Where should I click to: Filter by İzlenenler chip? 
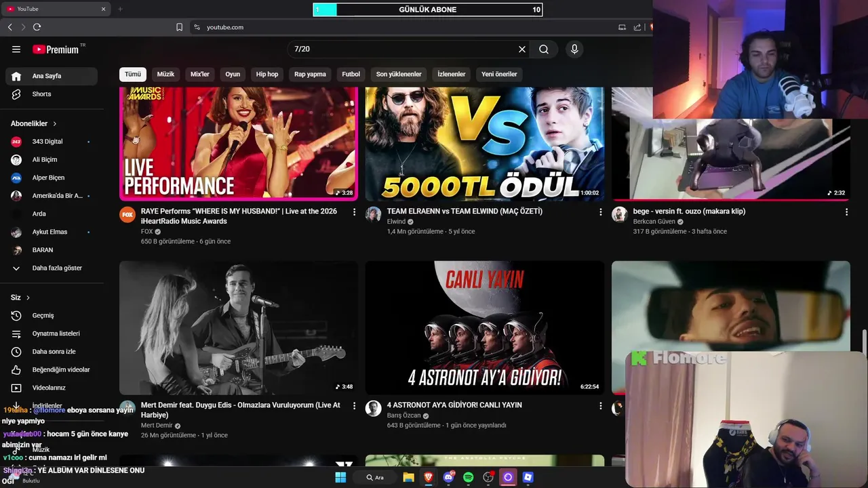click(452, 74)
